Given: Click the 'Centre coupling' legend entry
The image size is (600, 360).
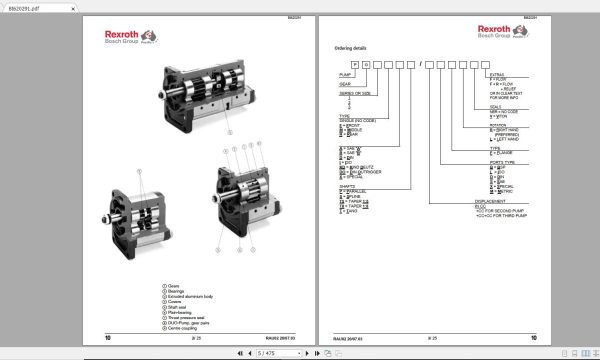Looking at the screenshot, I should tap(179, 328).
